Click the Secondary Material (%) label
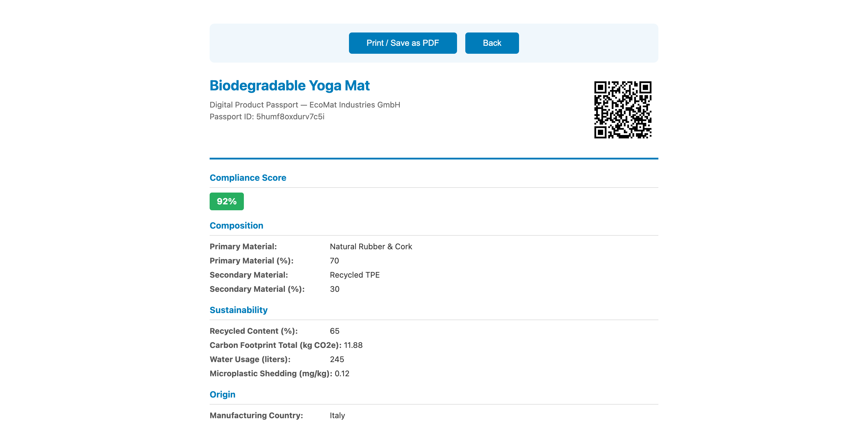The image size is (868, 430). pyautogui.click(x=257, y=289)
